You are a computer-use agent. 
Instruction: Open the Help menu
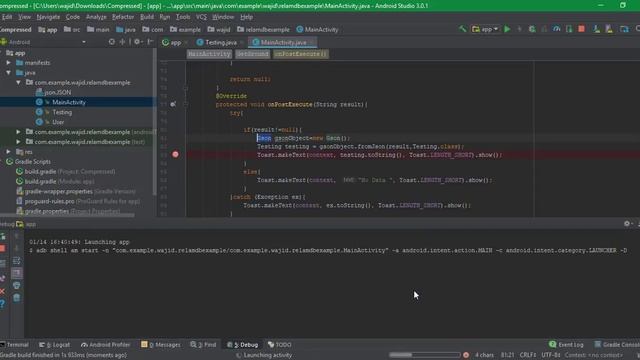click(247, 17)
